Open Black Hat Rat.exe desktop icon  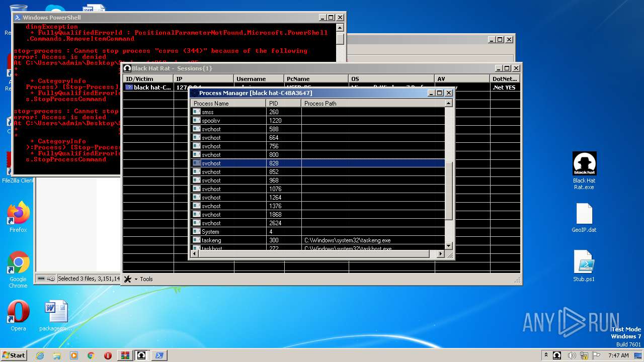[584, 171]
